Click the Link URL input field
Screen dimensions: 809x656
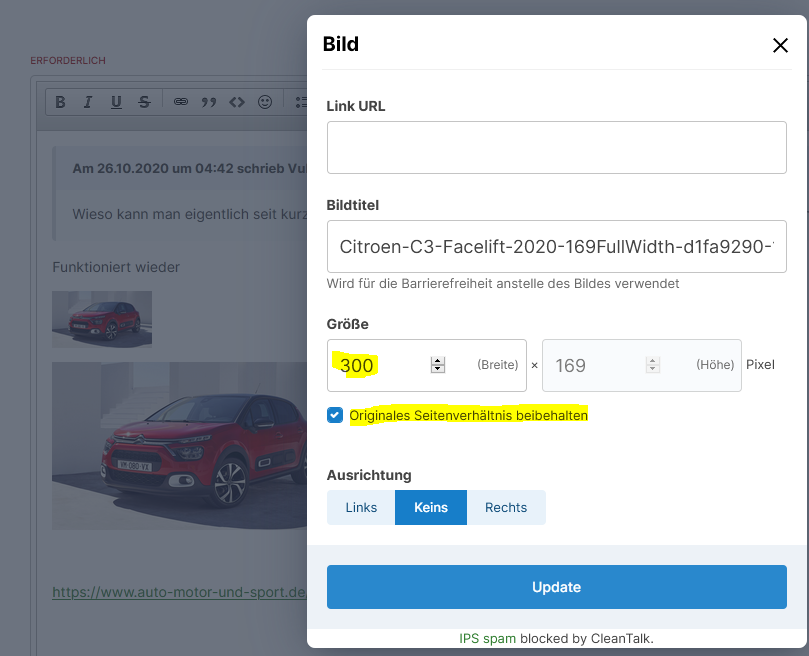(557, 148)
